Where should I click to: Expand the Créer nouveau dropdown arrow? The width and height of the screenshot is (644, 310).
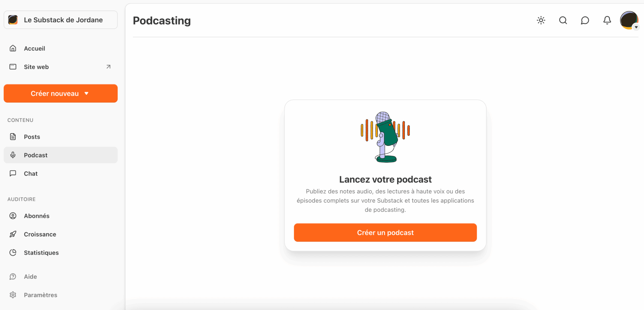coord(86,93)
